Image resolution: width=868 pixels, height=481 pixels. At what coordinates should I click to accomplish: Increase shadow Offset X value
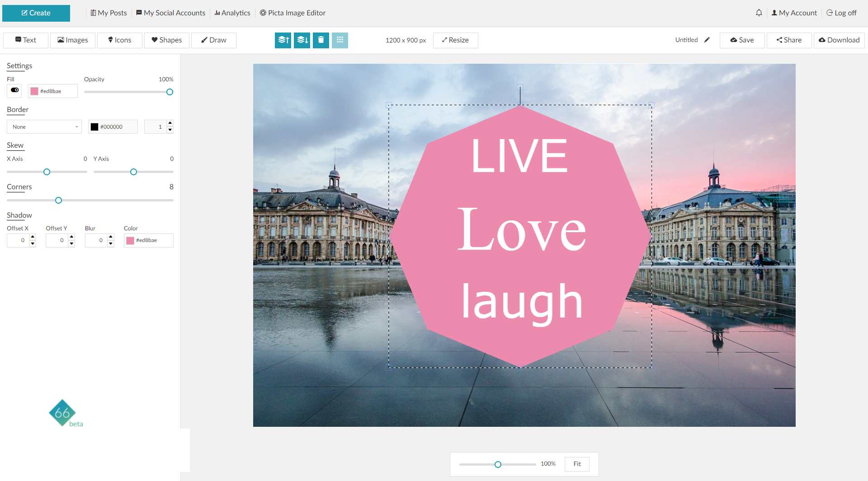pyautogui.click(x=33, y=237)
